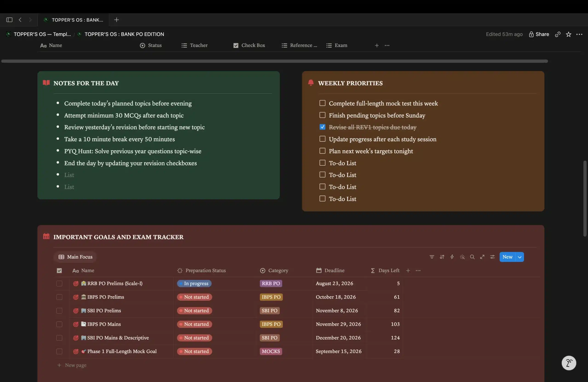
Task: Check 'Finish pending topics before Sunday'
Action: click(x=322, y=115)
